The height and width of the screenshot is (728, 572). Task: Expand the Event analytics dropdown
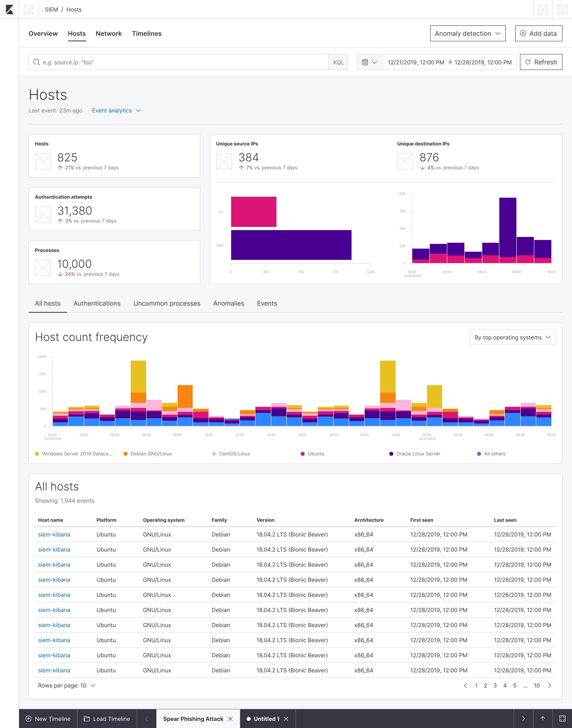(x=116, y=110)
